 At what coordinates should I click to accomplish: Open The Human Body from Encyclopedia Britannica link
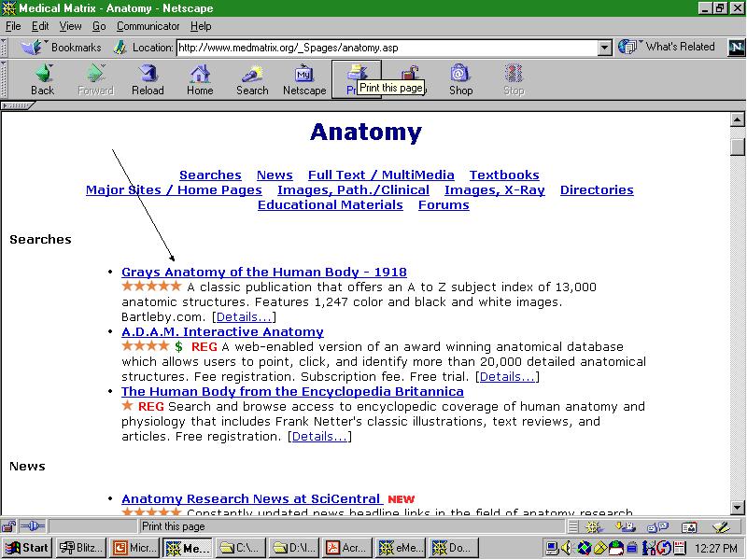292,391
